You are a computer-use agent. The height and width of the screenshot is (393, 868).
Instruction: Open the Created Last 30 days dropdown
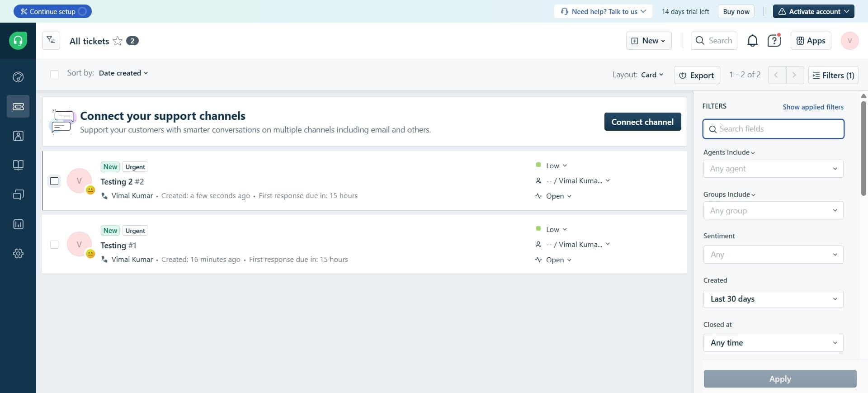coord(773,299)
